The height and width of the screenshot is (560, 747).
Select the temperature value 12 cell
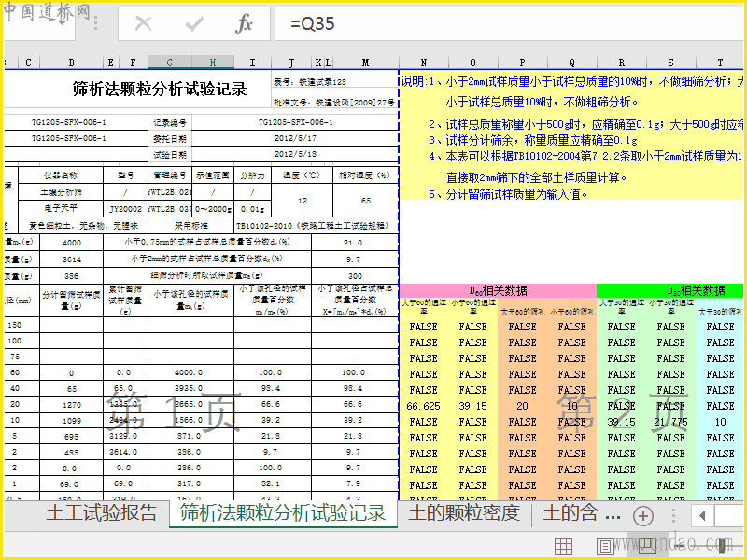(303, 201)
